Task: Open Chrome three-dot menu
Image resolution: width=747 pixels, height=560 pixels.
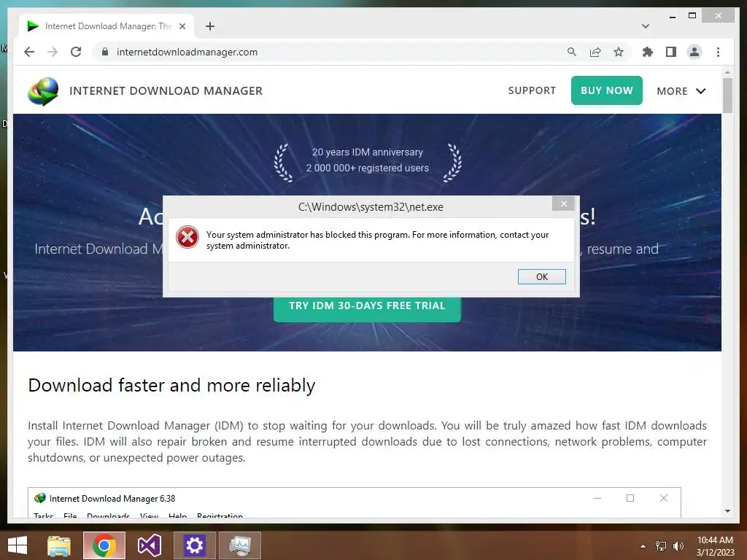Action: coord(718,52)
